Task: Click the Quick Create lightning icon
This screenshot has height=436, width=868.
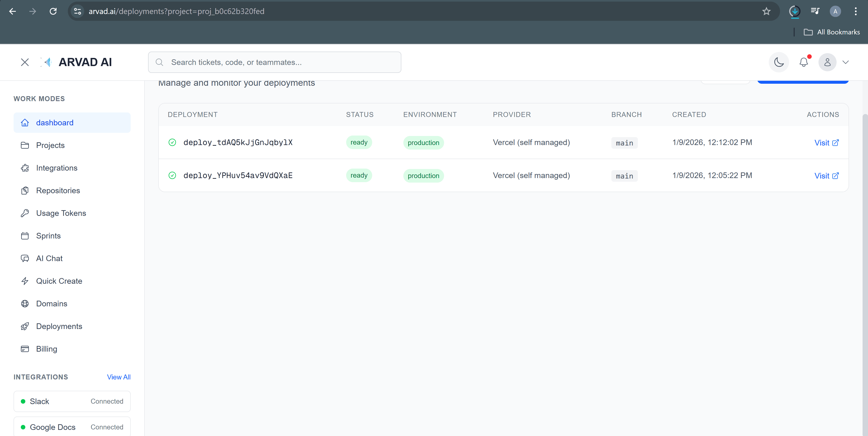Action: point(25,281)
